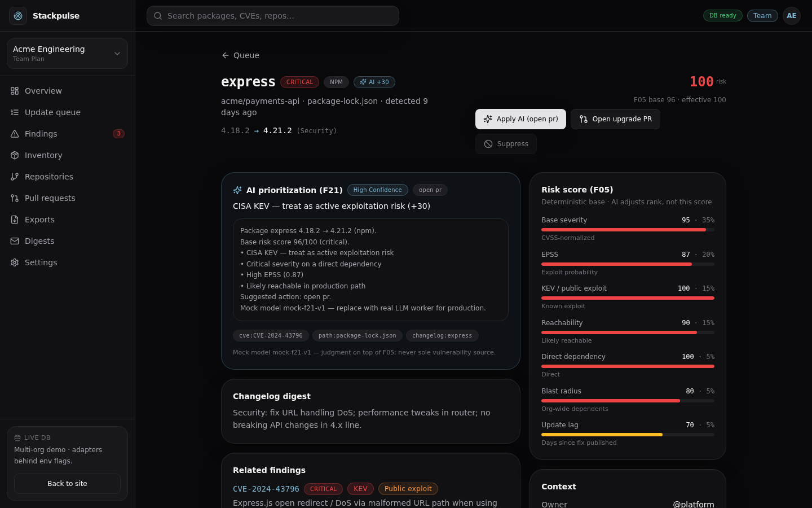
Task: Open the CVE-2024-43796 link
Action: [266, 489]
